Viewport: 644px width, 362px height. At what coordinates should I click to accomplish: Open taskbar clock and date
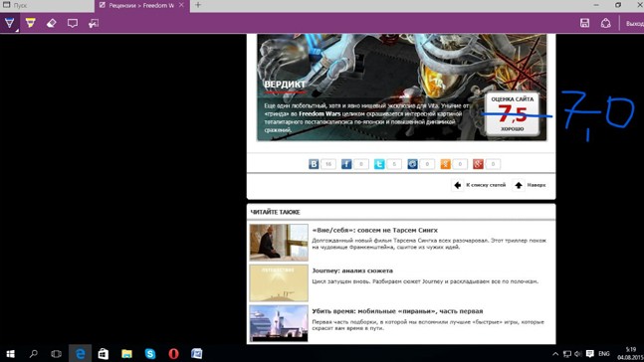(629, 354)
